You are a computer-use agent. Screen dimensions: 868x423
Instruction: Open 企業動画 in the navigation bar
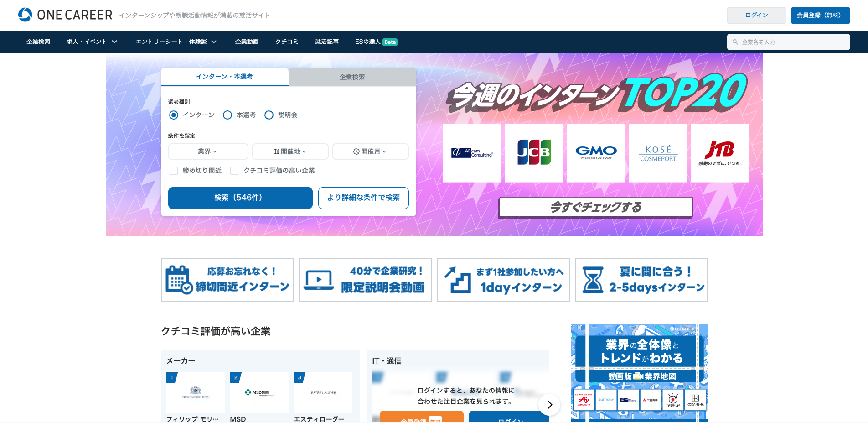click(x=247, y=42)
